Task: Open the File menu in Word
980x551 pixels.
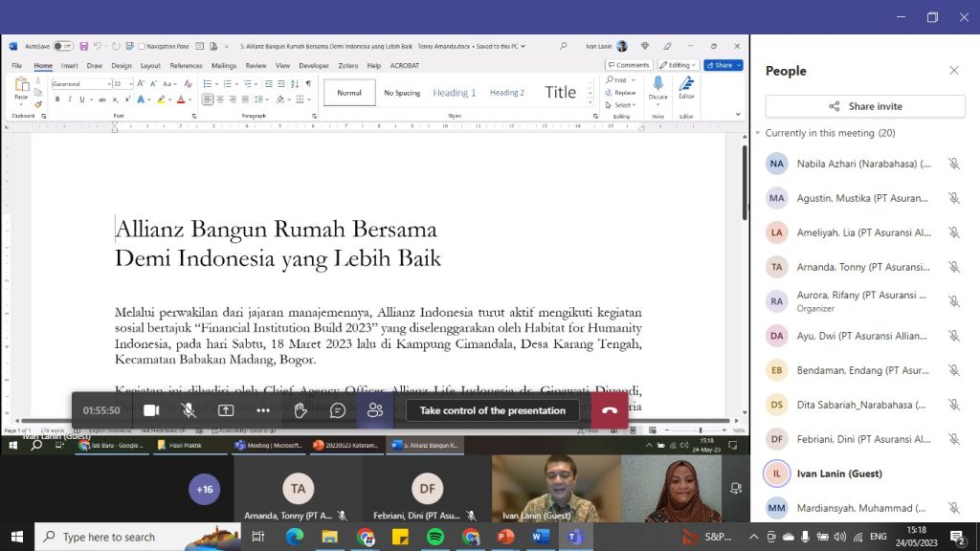Action: click(17, 66)
